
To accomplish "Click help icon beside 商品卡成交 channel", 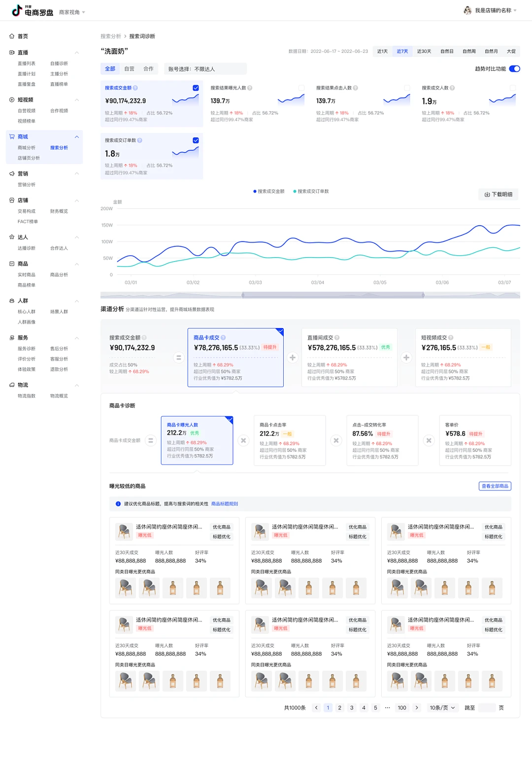I will (223, 338).
